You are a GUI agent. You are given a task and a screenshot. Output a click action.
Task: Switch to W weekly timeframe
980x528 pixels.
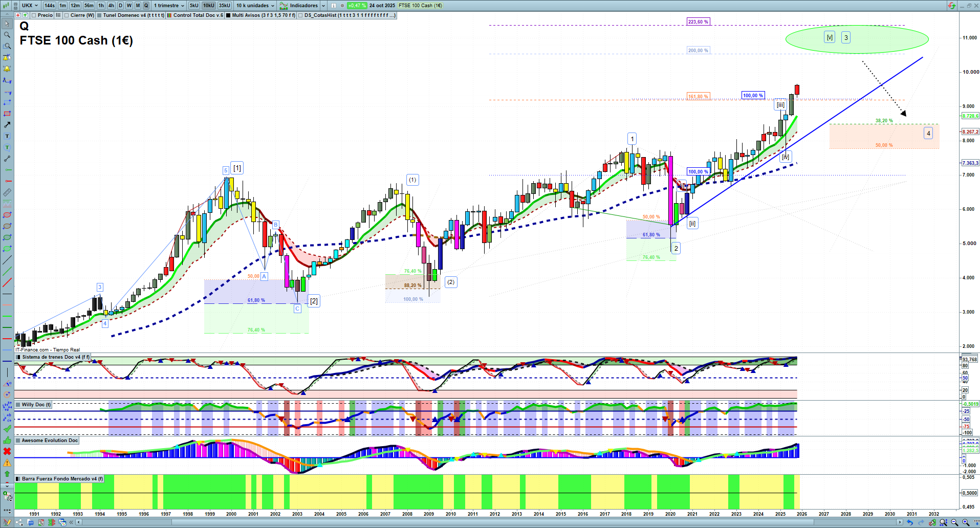(129, 6)
